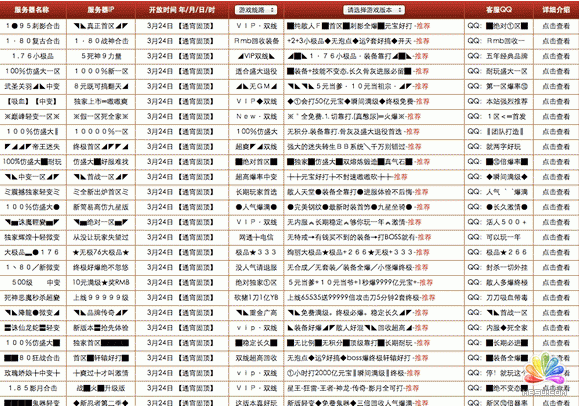Select line cell Rmb回收装备

[x=256, y=41]
